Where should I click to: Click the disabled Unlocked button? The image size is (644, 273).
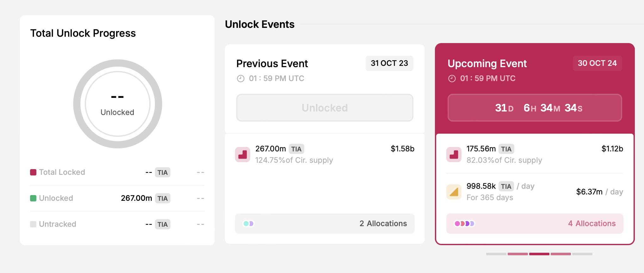pos(325,108)
